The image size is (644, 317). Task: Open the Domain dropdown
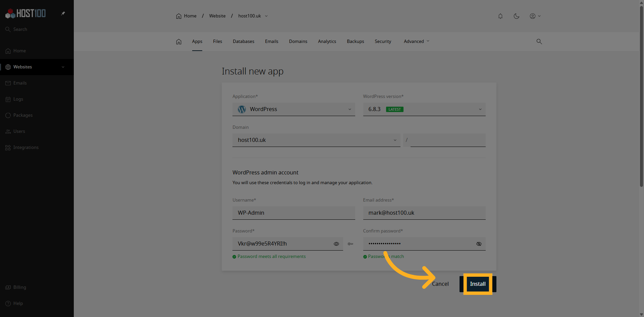click(x=316, y=140)
